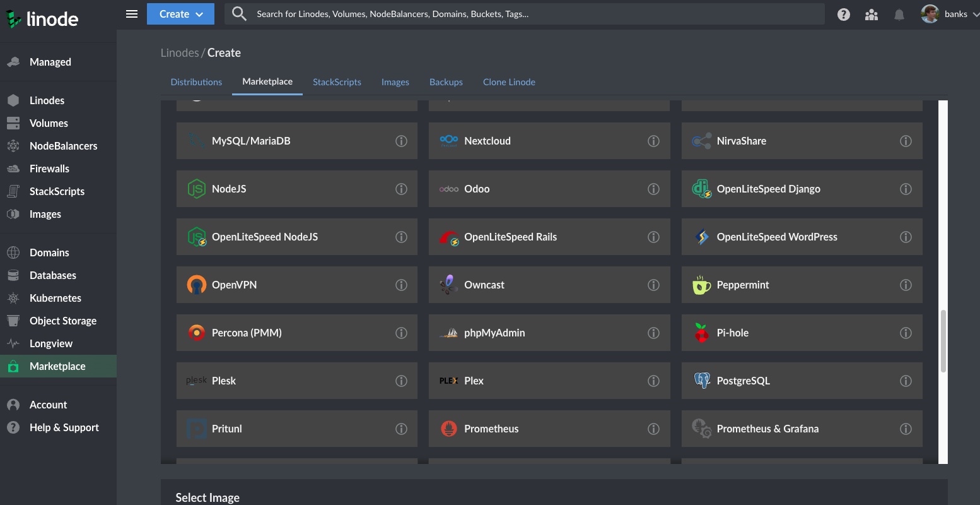
Task: Open Firewalls in the sidebar
Action: 58,169
